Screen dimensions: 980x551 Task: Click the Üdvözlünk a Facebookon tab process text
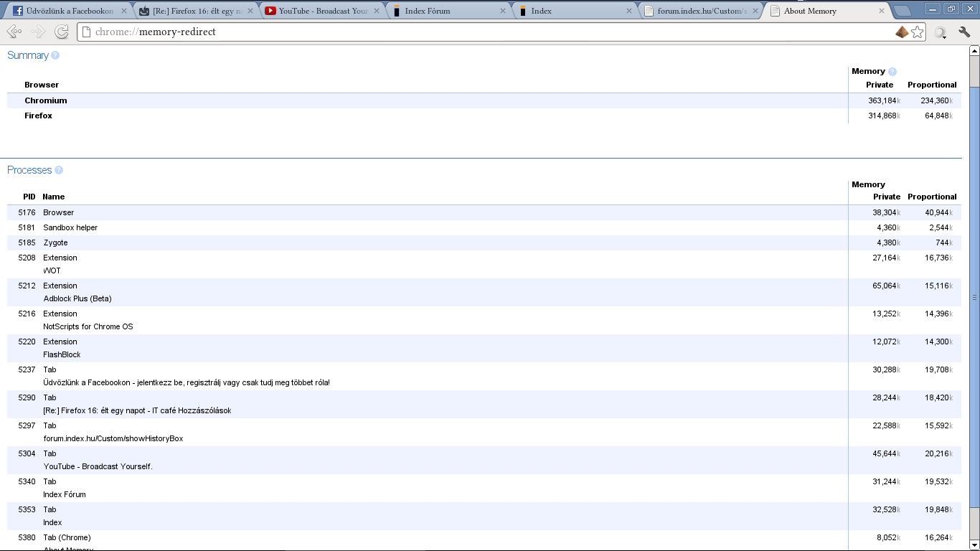click(x=187, y=382)
